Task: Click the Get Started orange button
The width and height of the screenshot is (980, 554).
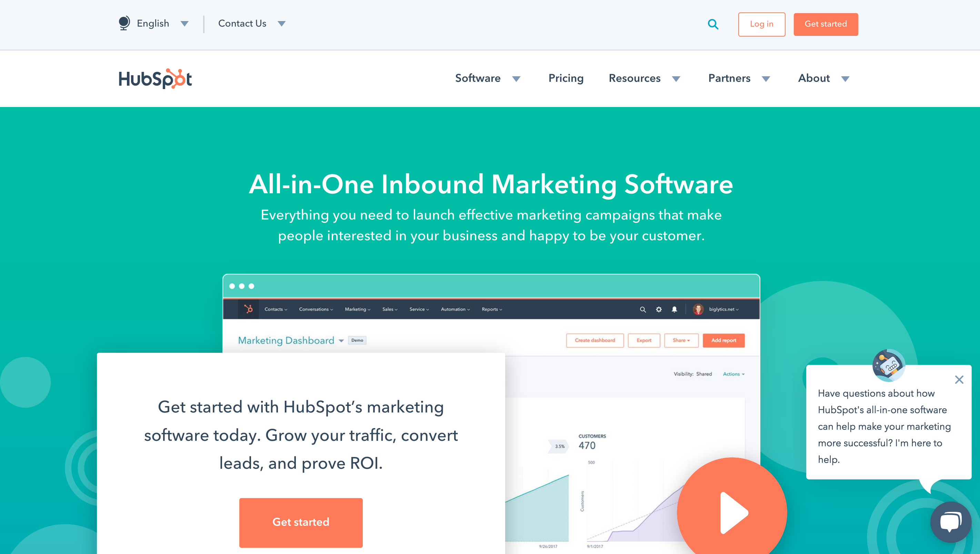Action: (x=300, y=521)
